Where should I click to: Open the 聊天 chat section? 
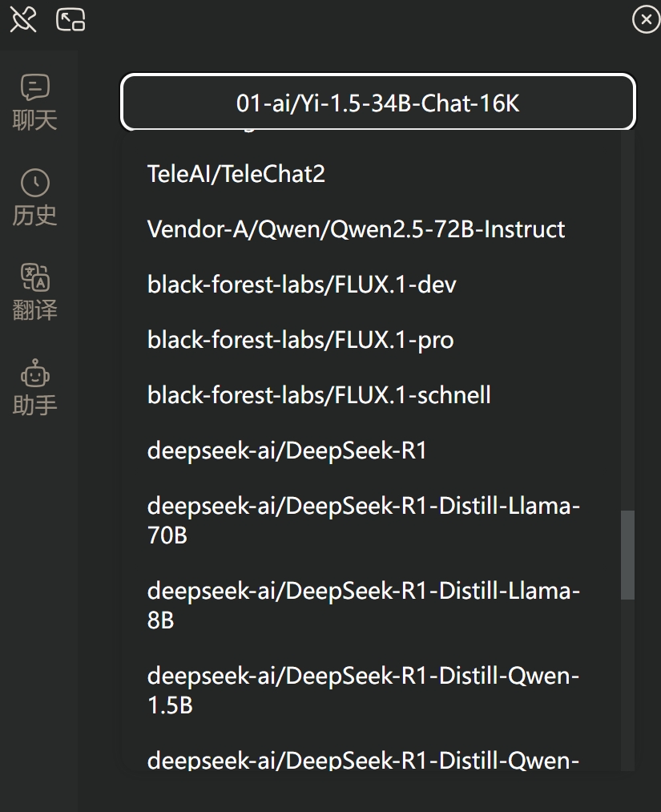34,102
